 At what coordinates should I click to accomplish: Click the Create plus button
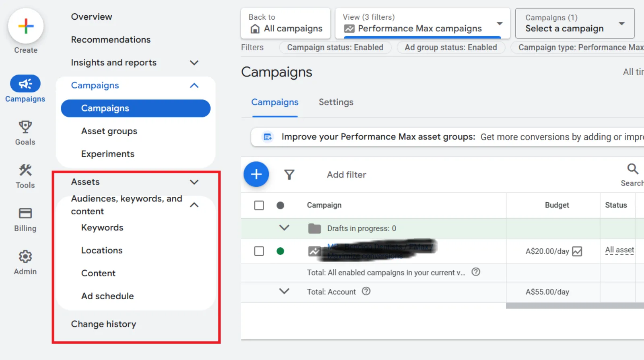click(26, 26)
